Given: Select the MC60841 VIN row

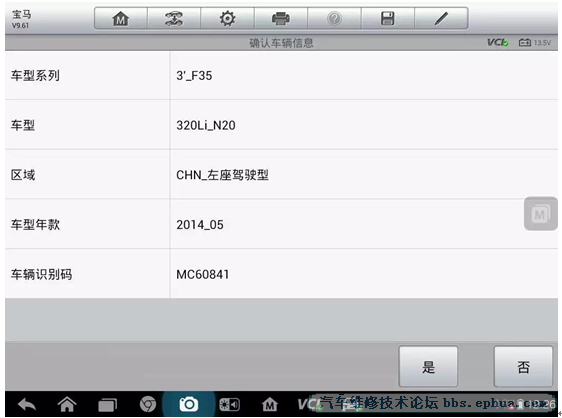Looking at the screenshot, I should coord(281,274).
